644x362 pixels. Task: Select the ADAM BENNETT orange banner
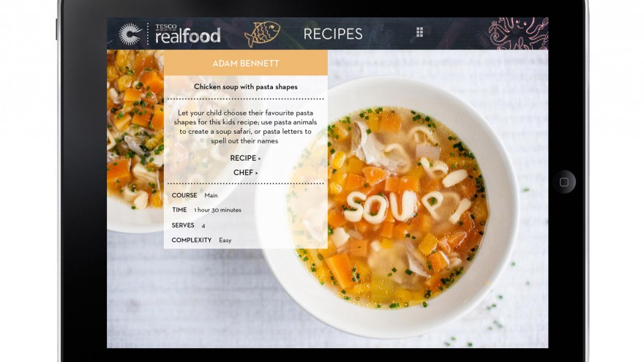tap(246, 63)
